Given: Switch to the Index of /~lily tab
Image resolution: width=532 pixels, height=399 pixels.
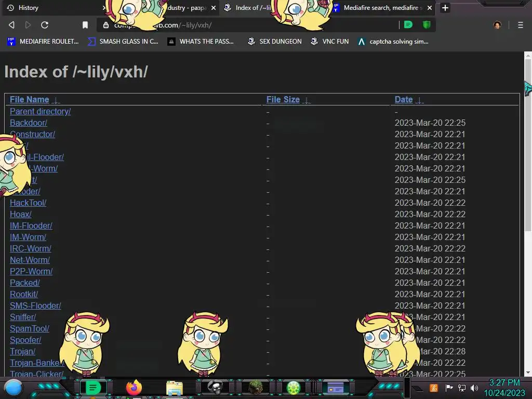Looking at the screenshot, I should pyautogui.click(x=253, y=8).
